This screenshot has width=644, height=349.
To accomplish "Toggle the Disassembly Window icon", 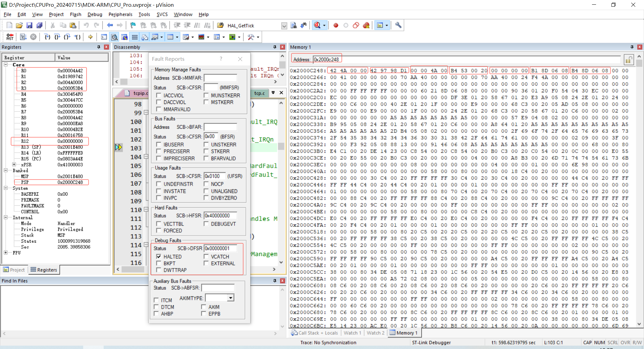I will [x=114, y=37].
